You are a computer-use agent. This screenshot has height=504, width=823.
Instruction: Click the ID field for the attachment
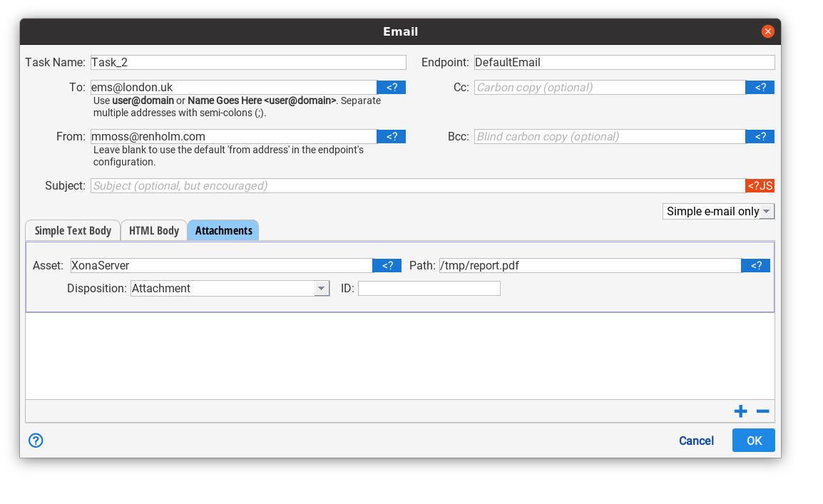coord(429,288)
